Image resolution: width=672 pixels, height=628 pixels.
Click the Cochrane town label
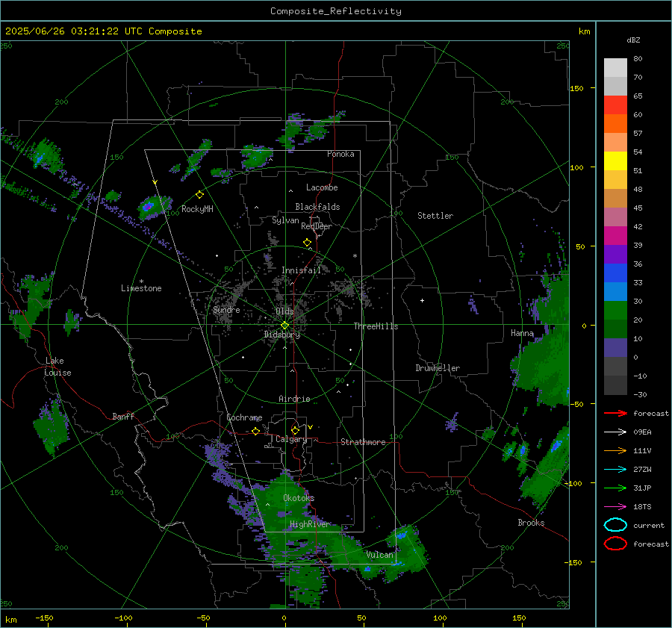244,417
